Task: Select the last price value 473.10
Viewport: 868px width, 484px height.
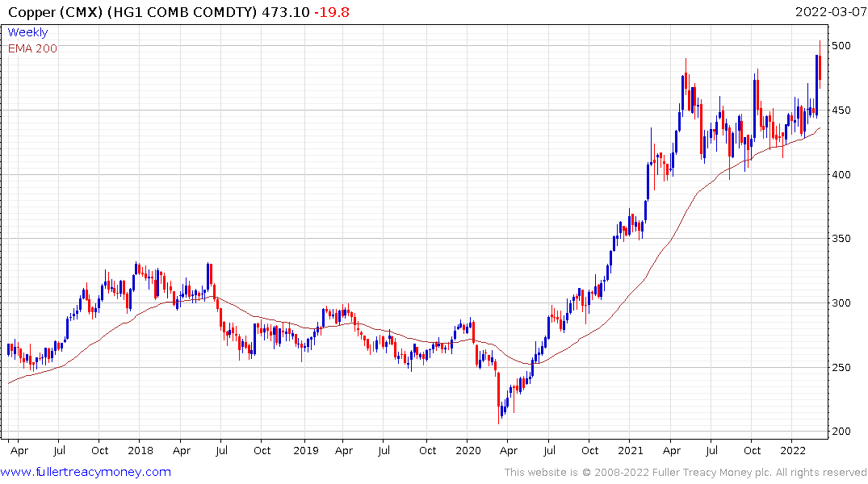Action: pyautogui.click(x=285, y=12)
